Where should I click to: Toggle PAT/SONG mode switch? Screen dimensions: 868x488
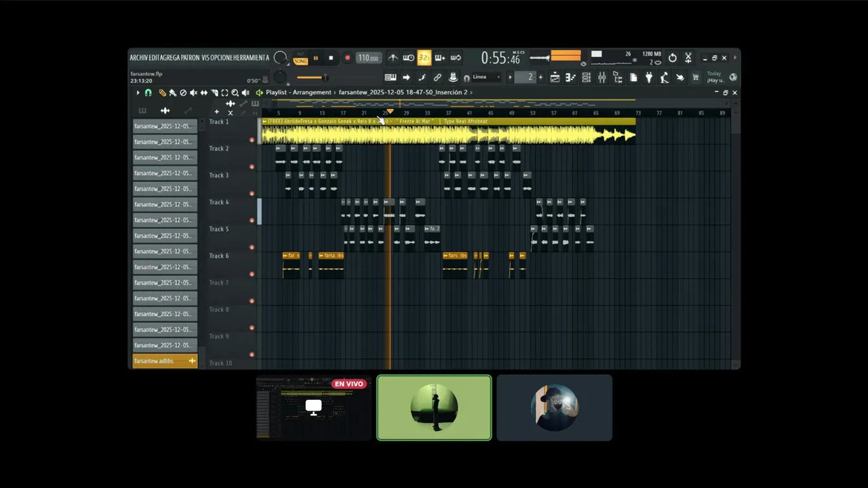[300, 58]
